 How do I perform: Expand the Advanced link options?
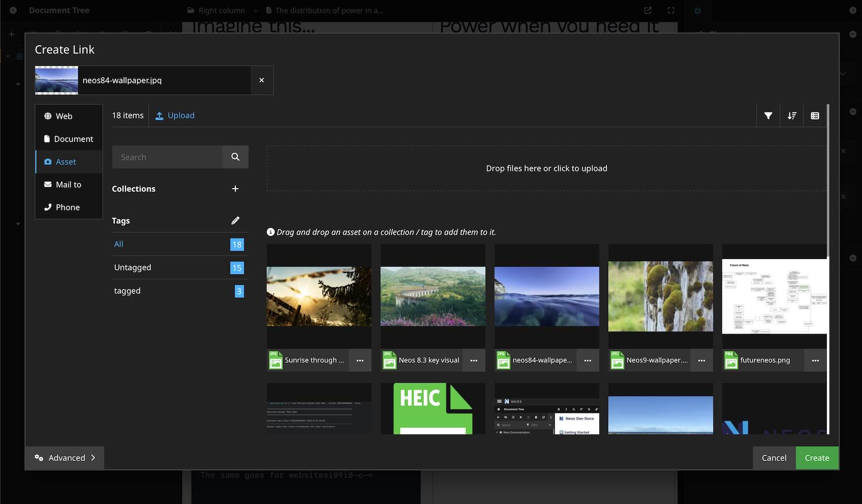click(64, 457)
